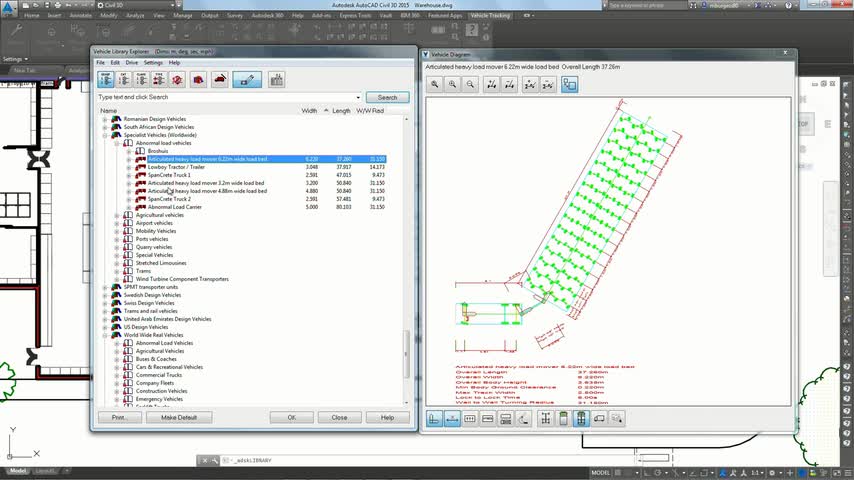854x480 pixels.
Task: Click the building library icon in toolbar
Action: coord(277,80)
